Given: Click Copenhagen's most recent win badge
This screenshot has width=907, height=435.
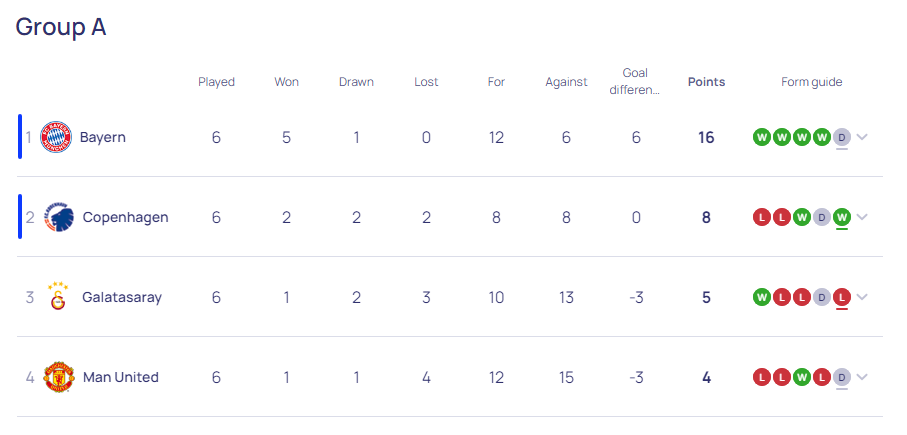Looking at the screenshot, I should pos(842,218).
